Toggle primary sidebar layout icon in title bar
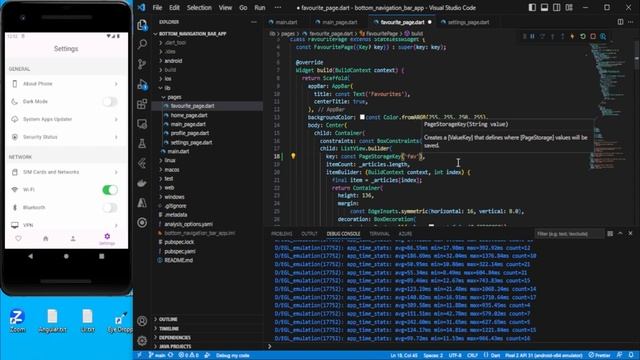Image resolution: width=640 pixels, height=360 pixels. pos(532,7)
